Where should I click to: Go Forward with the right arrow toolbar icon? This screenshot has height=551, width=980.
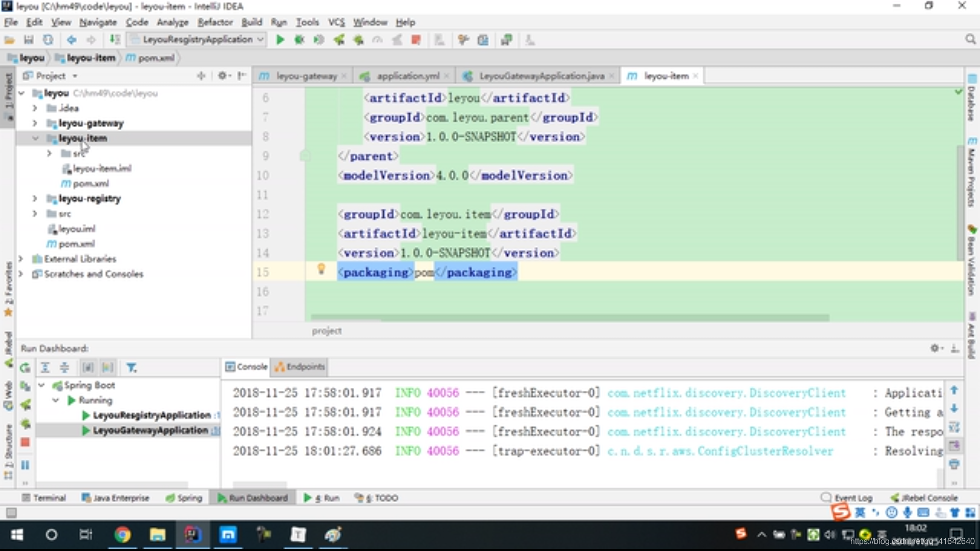click(91, 40)
